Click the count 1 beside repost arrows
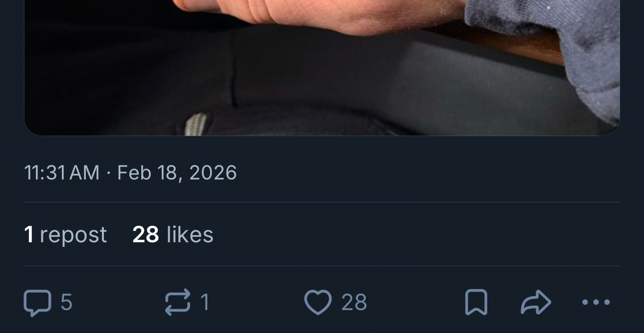Viewport: 644px width, 333px height. click(204, 303)
